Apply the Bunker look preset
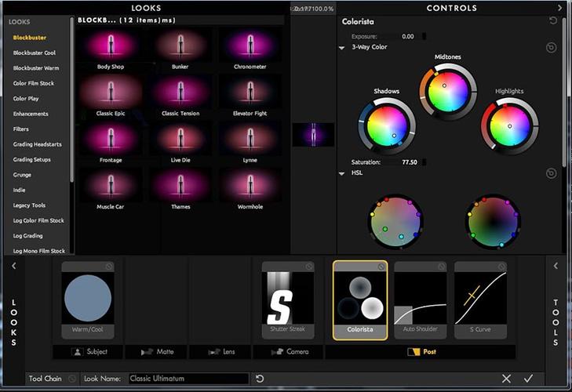The image size is (572, 392). [x=180, y=50]
